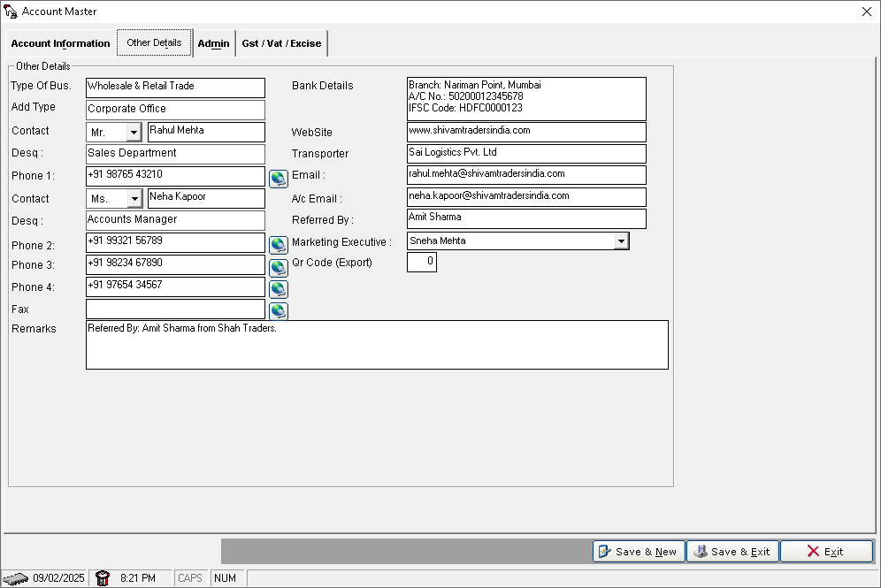This screenshot has width=881, height=588.
Task: Click the Save & Exit button
Action: [732, 552]
